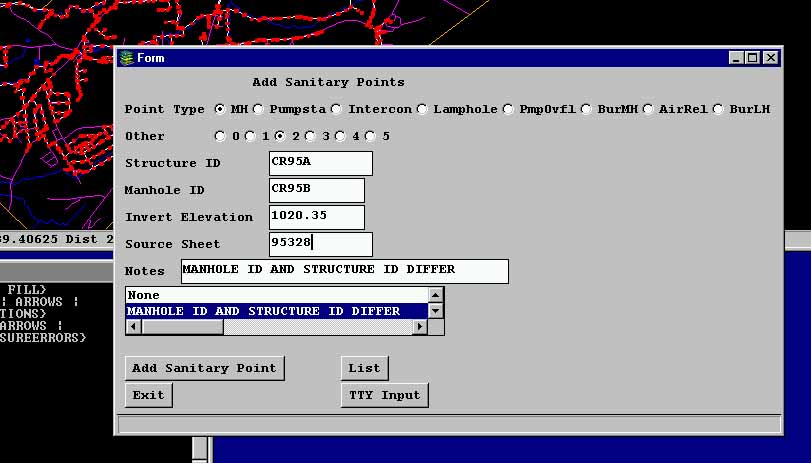
Task: Click the List button
Action: 365,368
